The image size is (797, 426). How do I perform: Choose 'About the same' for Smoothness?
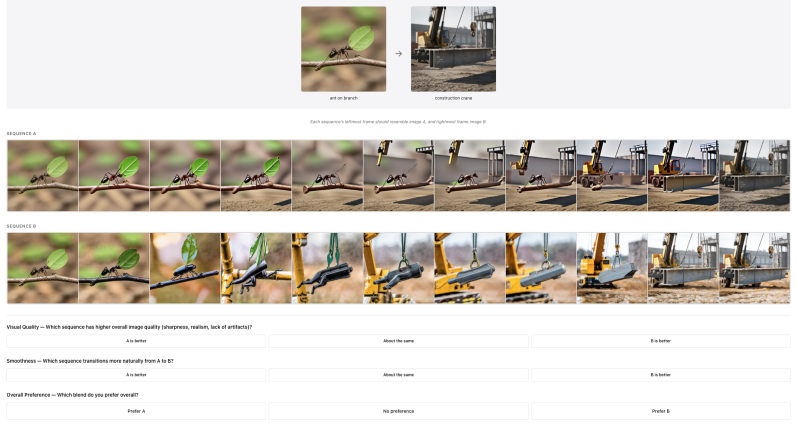(x=398, y=375)
